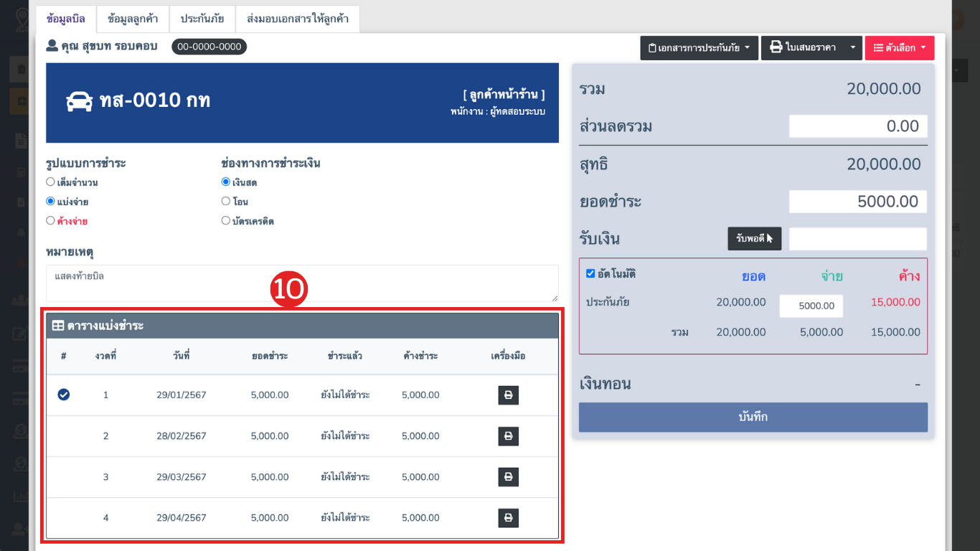
Task: Click the table icon in ตารางแบ่งชำระ header
Action: [58, 326]
